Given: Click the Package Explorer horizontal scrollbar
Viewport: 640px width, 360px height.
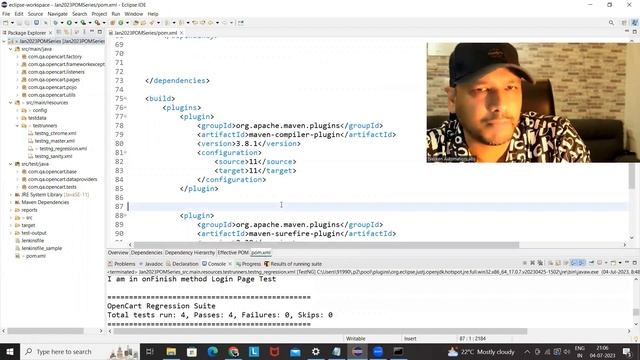Looking at the screenshot, I should point(45,331).
